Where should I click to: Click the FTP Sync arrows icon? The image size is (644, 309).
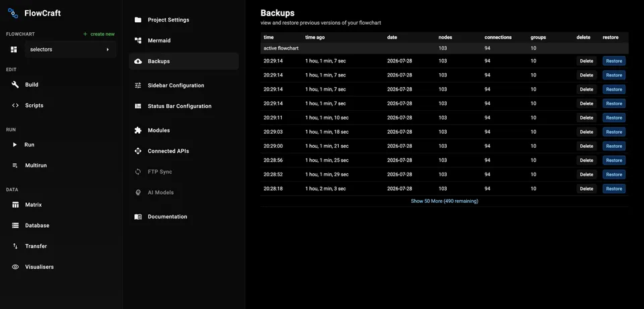(138, 171)
